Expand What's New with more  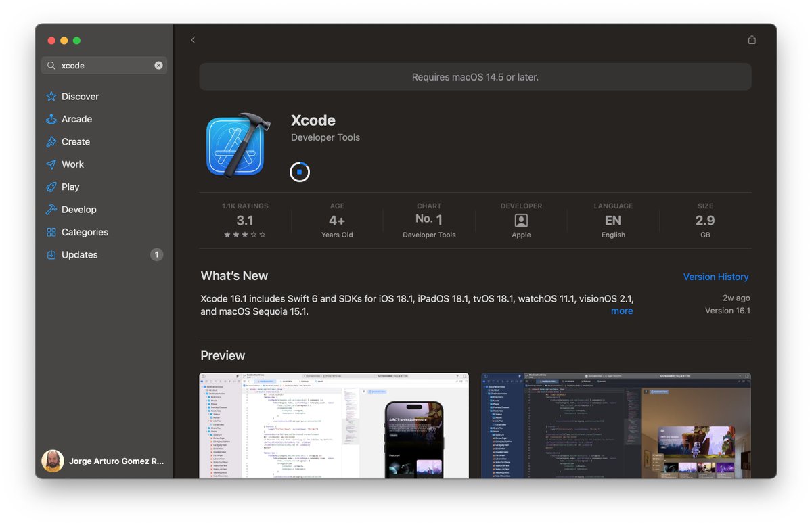[x=622, y=311]
